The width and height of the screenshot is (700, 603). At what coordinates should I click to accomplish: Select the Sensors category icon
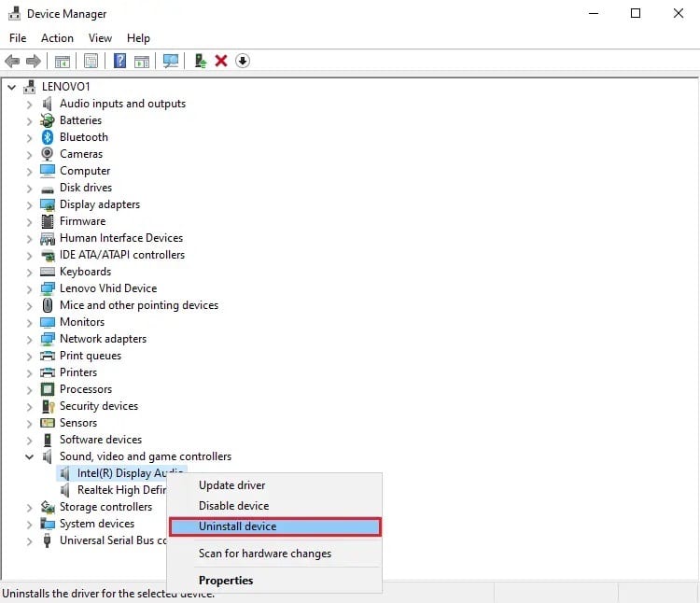point(48,423)
